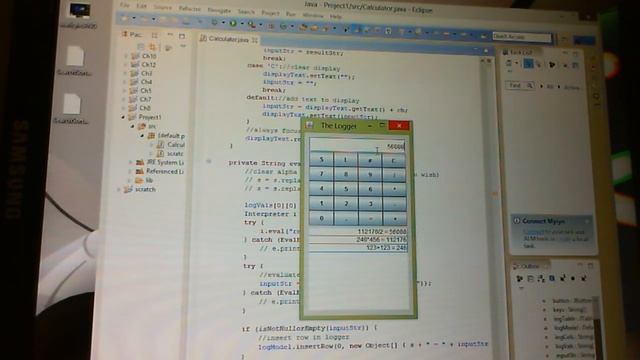640x360 pixels.
Task: Open the Source menu
Action: point(162,8)
